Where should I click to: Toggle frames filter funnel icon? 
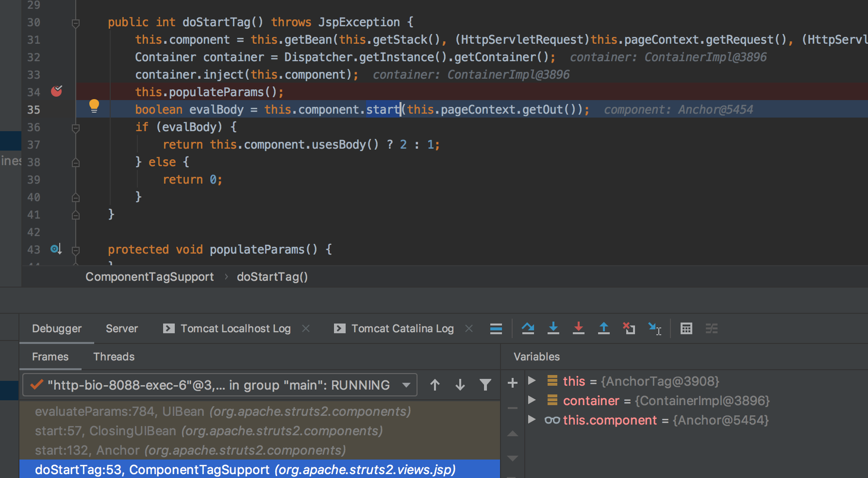tap(485, 385)
